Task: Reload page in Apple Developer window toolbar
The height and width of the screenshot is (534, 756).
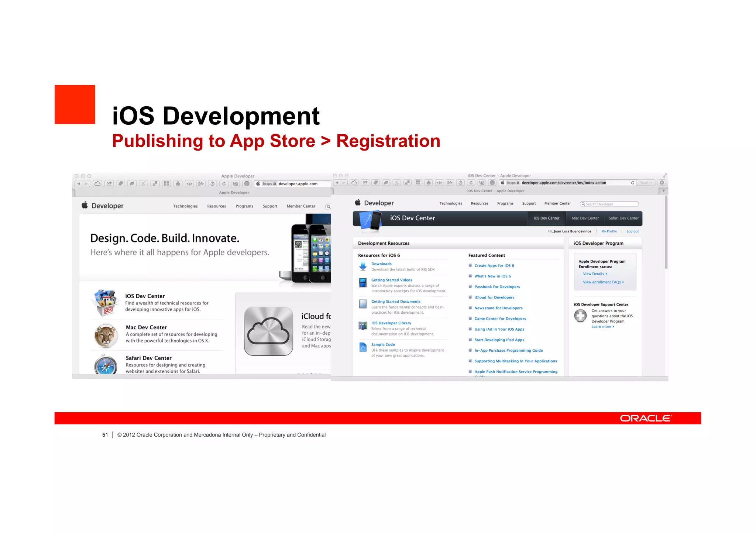Action: click(224, 183)
